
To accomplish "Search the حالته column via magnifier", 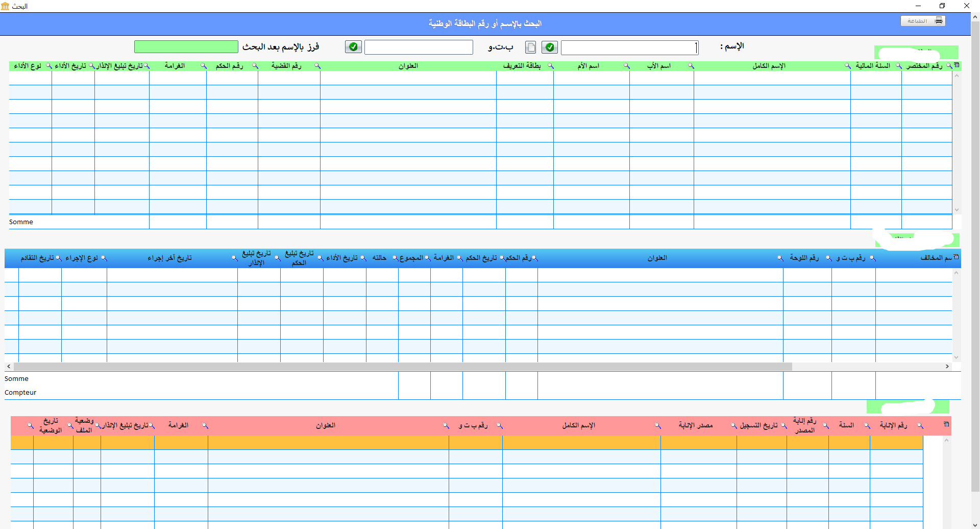I will [x=395, y=258].
